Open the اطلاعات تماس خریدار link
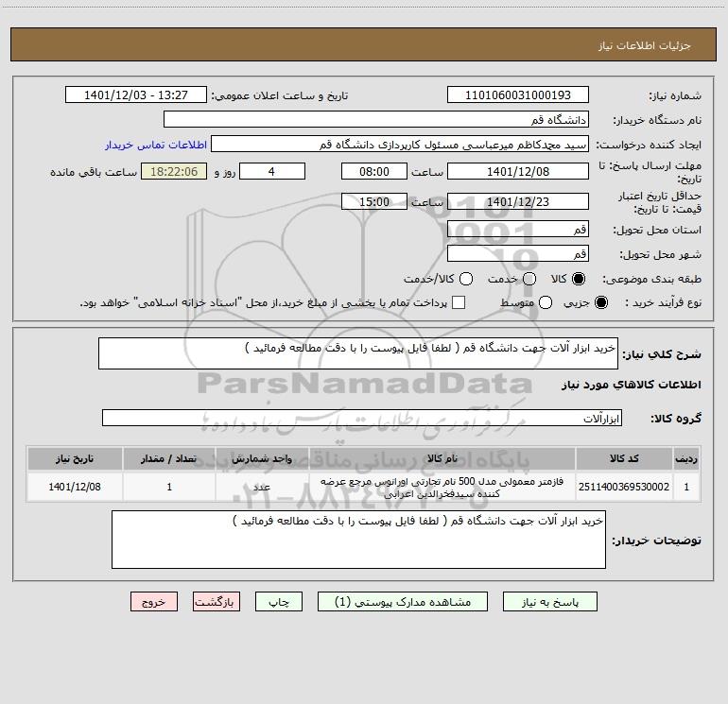 (x=156, y=145)
